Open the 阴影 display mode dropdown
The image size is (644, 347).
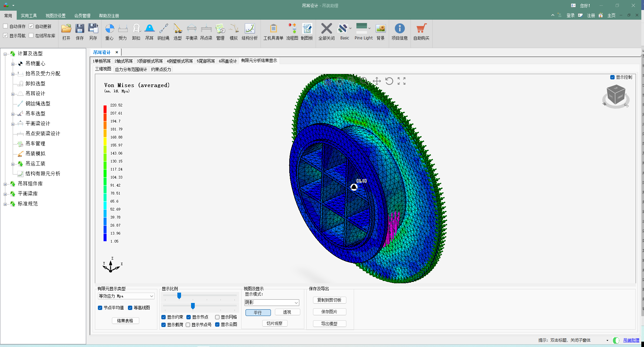[x=272, y=302]
